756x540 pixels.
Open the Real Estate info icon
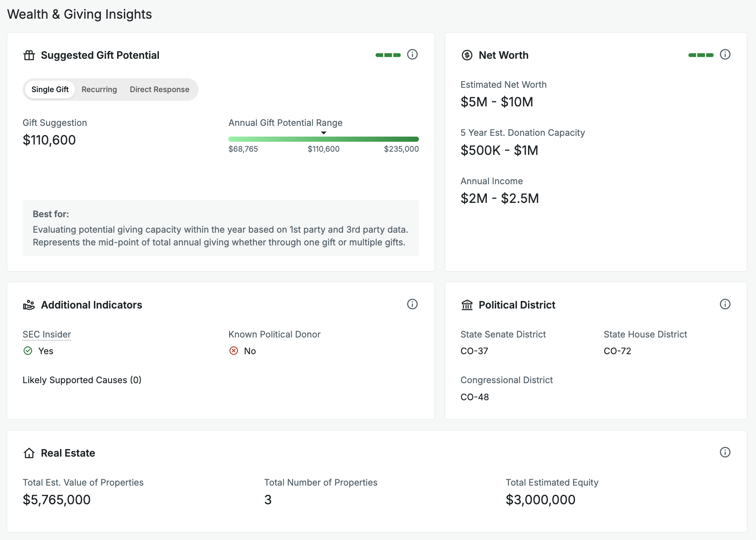tap(725, 452)
